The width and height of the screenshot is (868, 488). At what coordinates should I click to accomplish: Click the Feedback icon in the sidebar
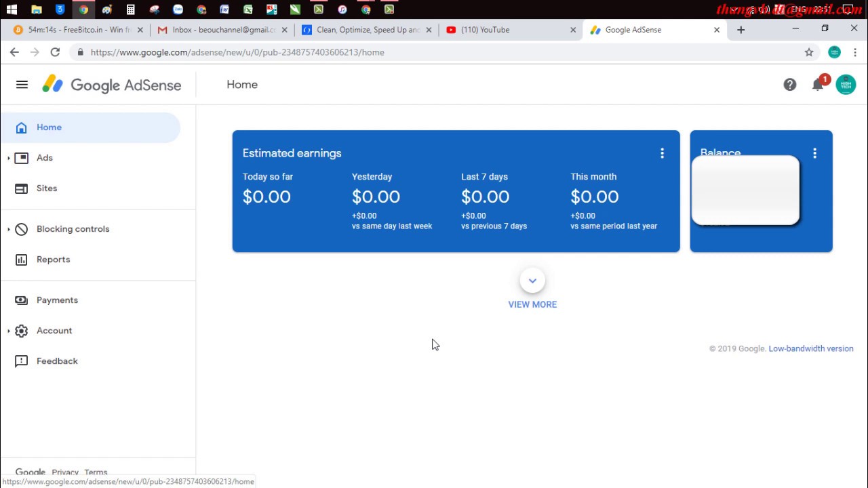pos(22,361)
